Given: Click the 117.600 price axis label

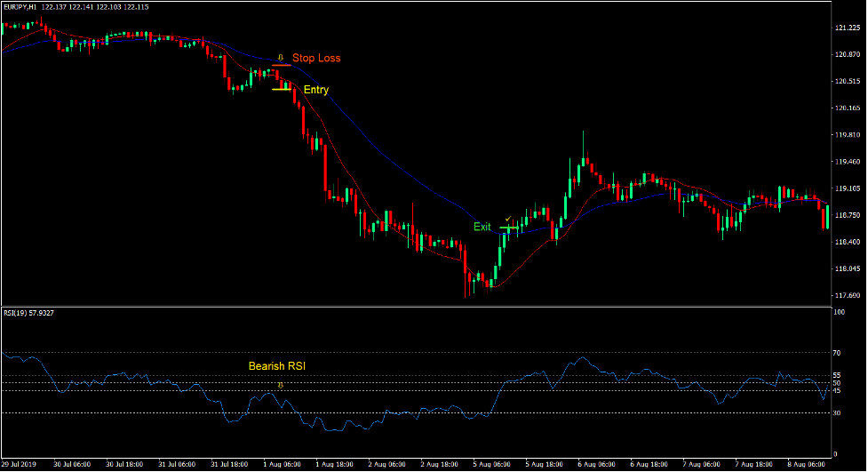Looking at the screenshot, I should pos(848,295).
